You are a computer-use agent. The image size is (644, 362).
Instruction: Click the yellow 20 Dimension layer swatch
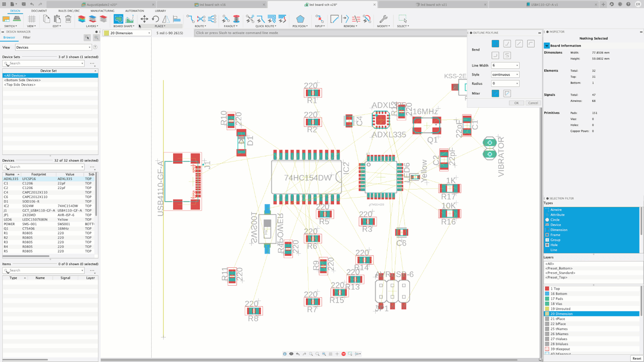tap(106, 33)
